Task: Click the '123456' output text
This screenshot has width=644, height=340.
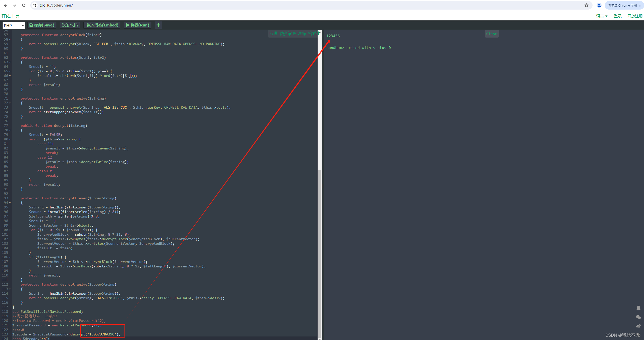Action: click(x=333, y=36)
